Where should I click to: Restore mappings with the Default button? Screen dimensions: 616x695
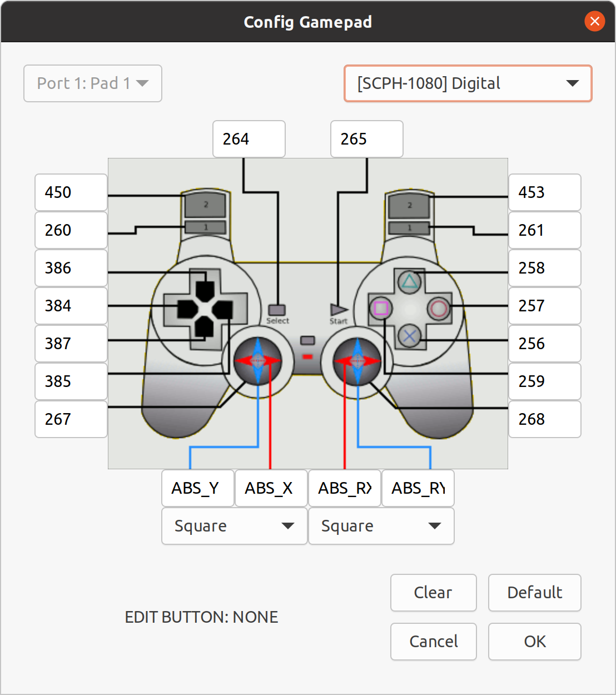[535, 593]
